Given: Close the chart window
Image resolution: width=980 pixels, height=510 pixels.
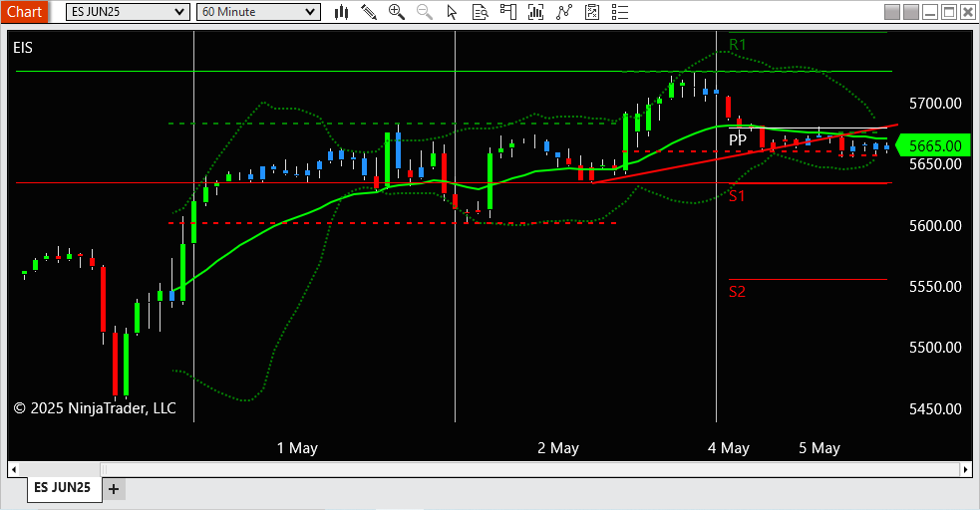Looking at the screenshot, I should pyautogui.click(x=967, y=12).
